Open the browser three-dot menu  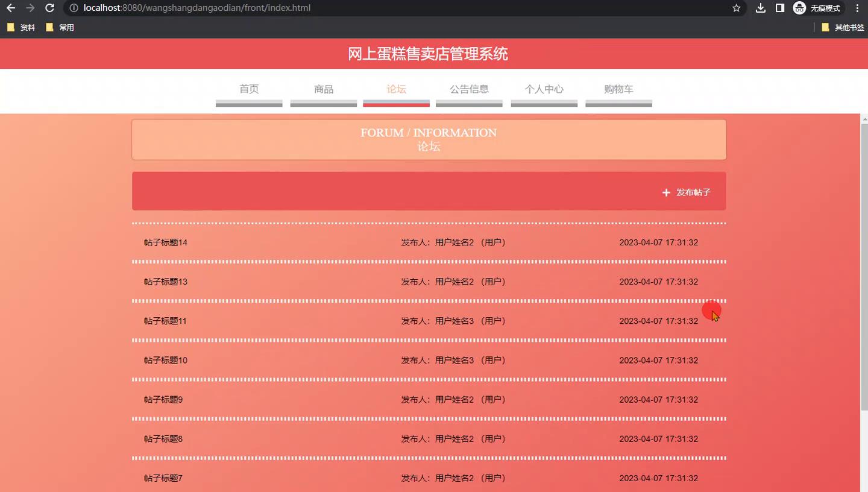[x=857, y=8]
